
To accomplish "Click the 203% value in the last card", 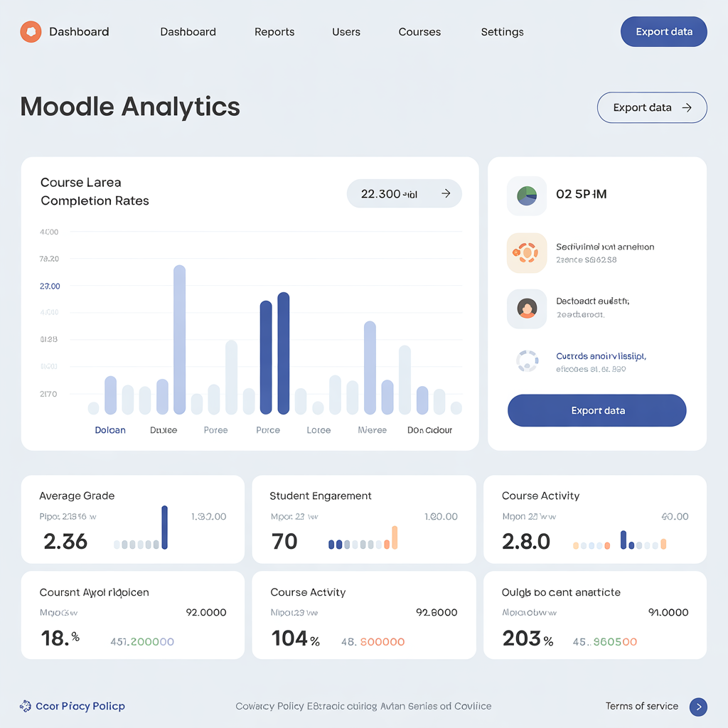I will pyautogui.click(x=528, y=638).
